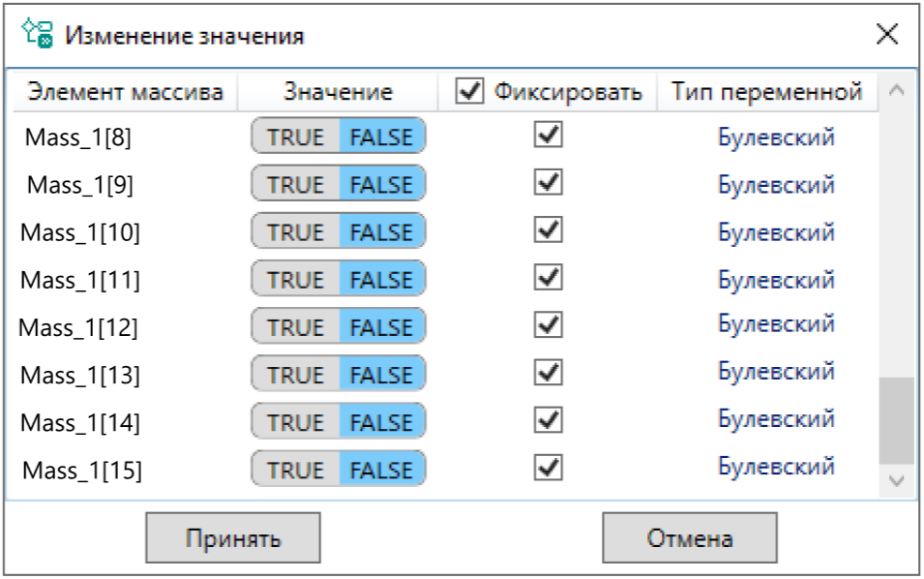Click the dialog icon in title bar

pyautogui.click(x=37, y=37)
